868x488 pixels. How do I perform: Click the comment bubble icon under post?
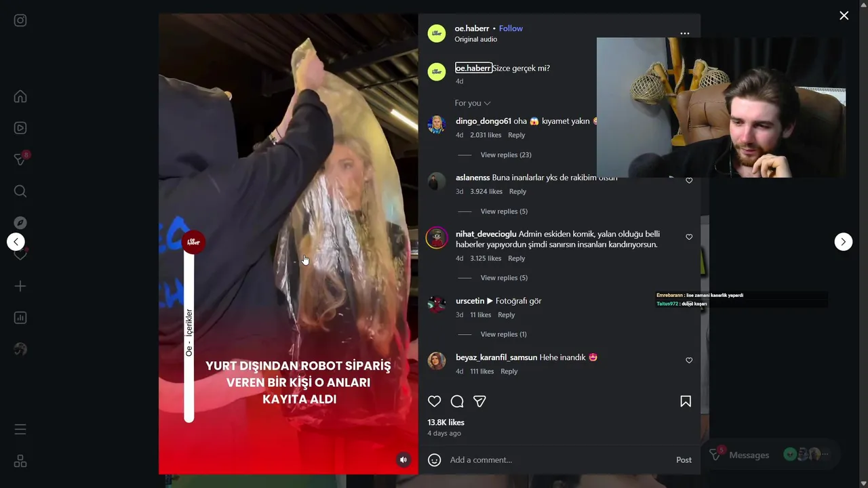(457, 401)
